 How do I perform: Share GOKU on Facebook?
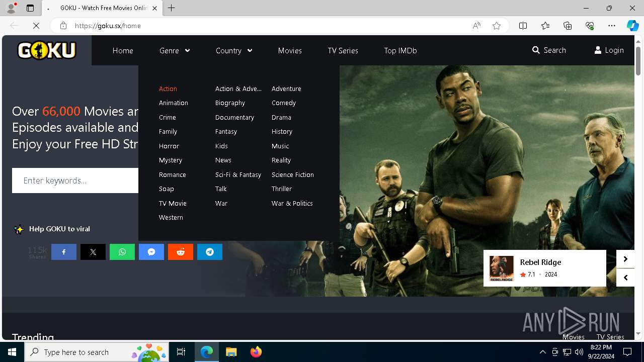pyautogui.click(x=64, y=252)
